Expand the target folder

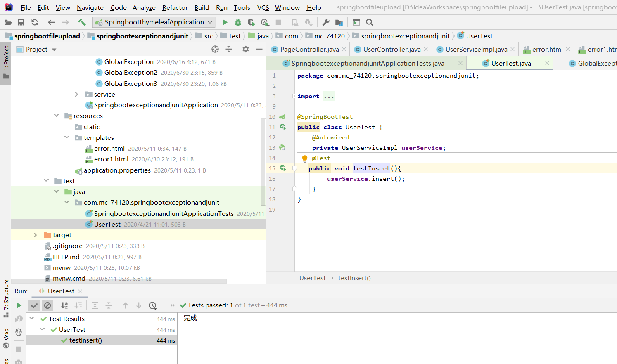coord(35,235)
